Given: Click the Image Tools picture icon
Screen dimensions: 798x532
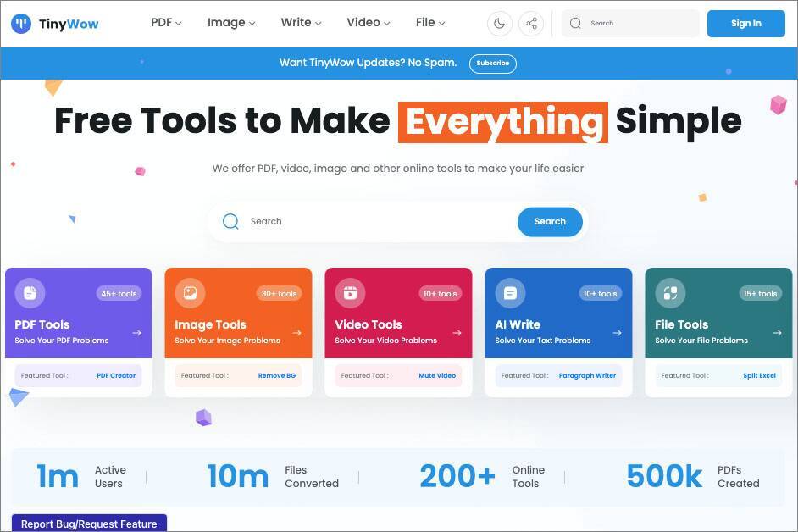Looking at the screenshot, I should 190,293.
